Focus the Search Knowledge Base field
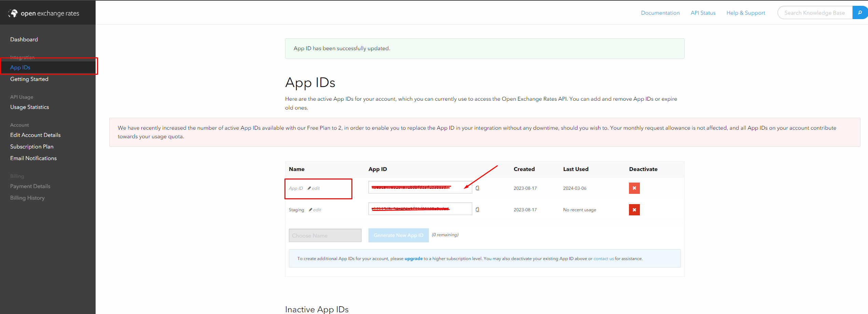This screenshot has height=314, width=868. tap(814, 13)
